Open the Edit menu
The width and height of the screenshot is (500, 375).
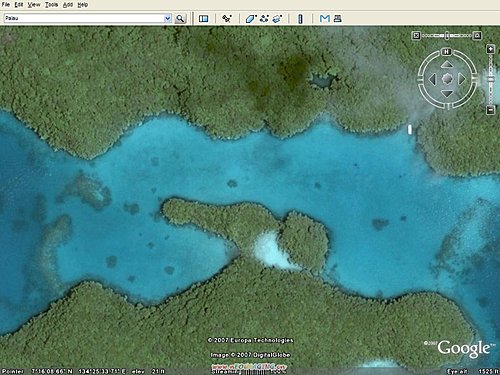pyautogui.click(x=19, y=5)
